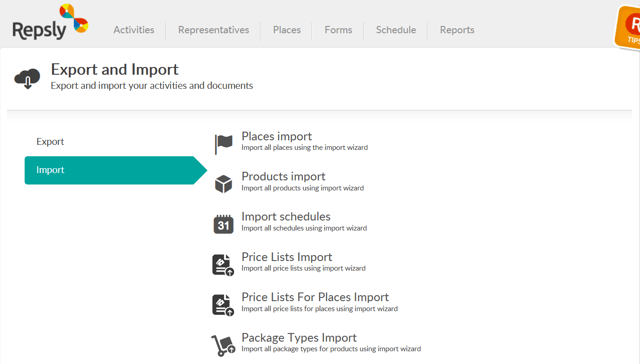Click the document icon beside Price Lists Import
640x364 pixels.
pyautogui.click(x=223, y=265)
